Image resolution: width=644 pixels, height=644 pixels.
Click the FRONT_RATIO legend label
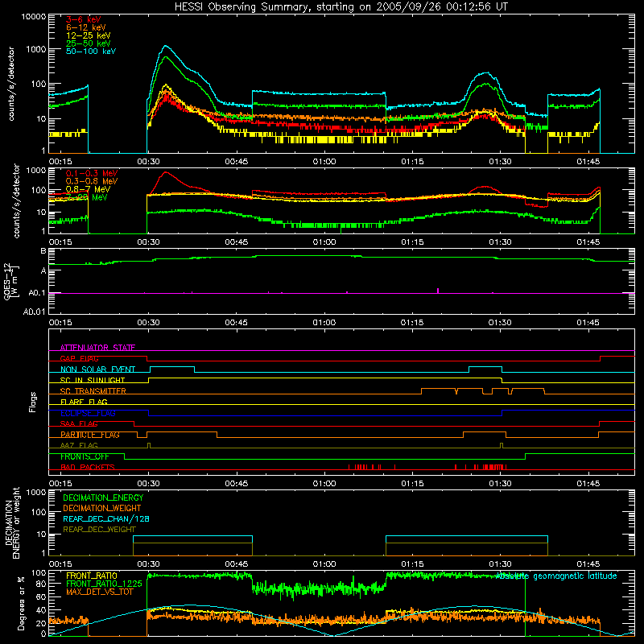[x=92, y=576]
